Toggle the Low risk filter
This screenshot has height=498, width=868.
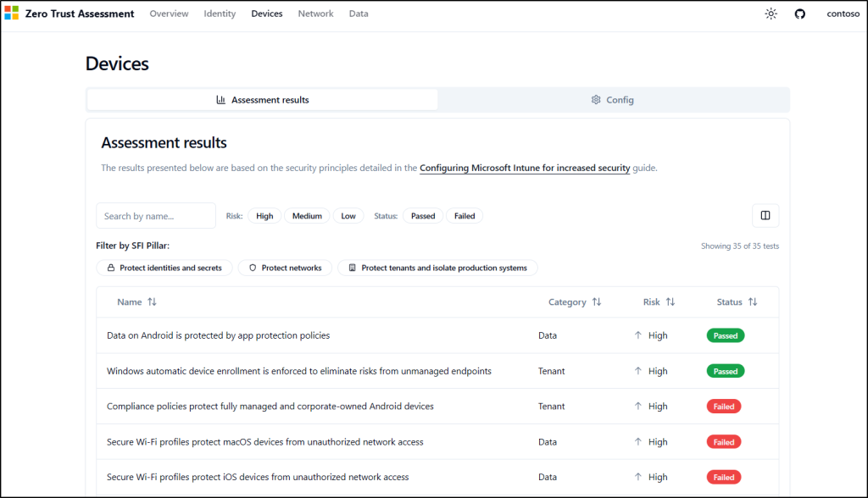click(348, 216)
